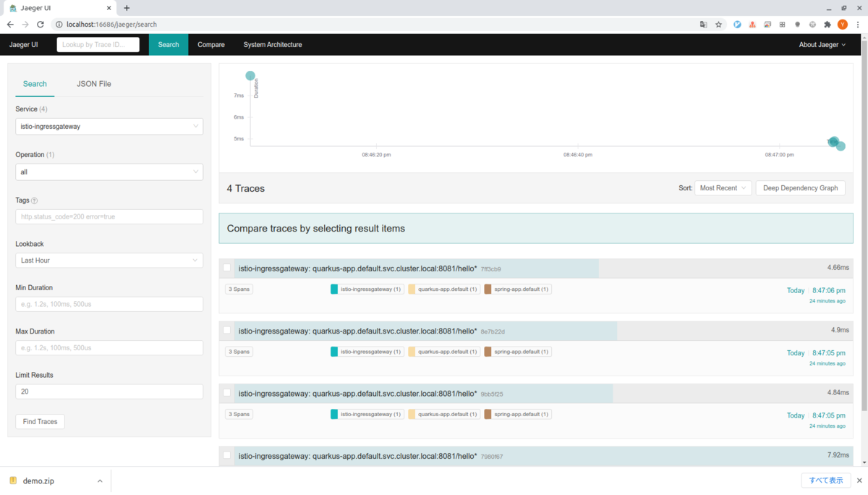Reload the Jaeger search page
868x495 pixels.
click(41, 24)
